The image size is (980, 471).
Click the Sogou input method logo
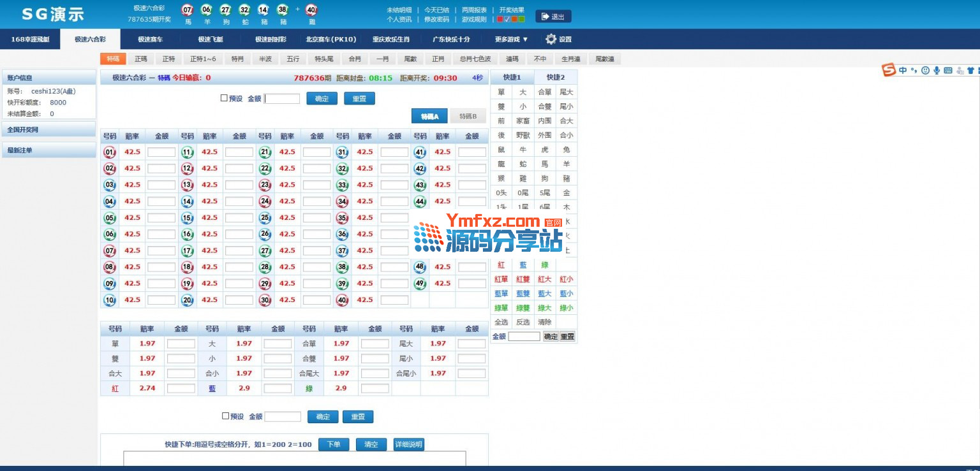(889, 70)
